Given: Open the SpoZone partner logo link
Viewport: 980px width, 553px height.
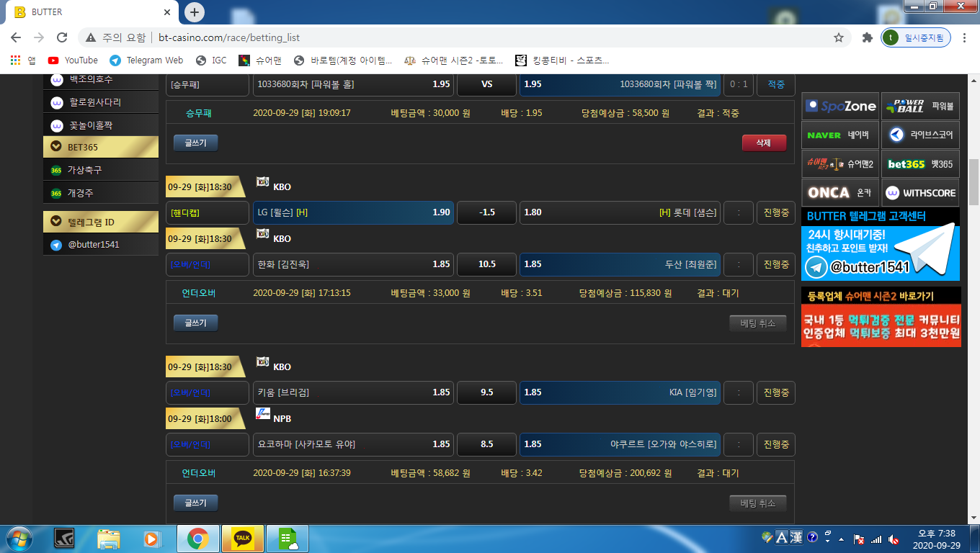Looking at the screenshot, I should [x=840, y=107].
